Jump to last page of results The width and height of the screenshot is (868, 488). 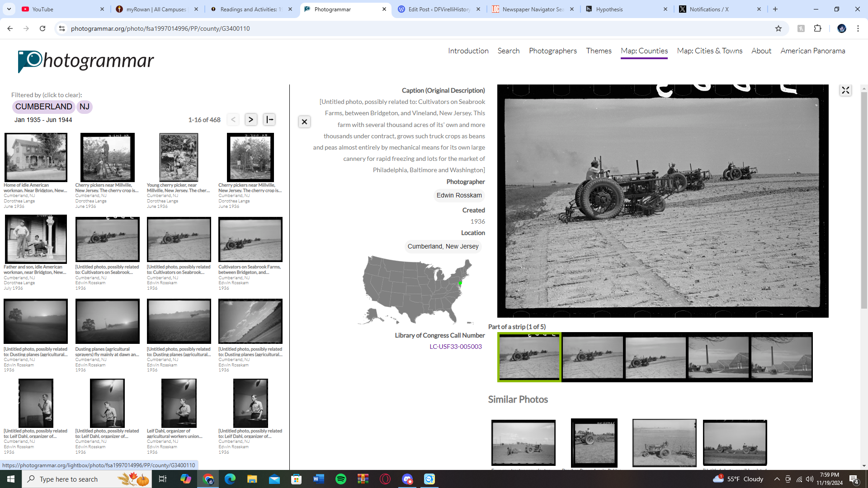coord(269,120)
